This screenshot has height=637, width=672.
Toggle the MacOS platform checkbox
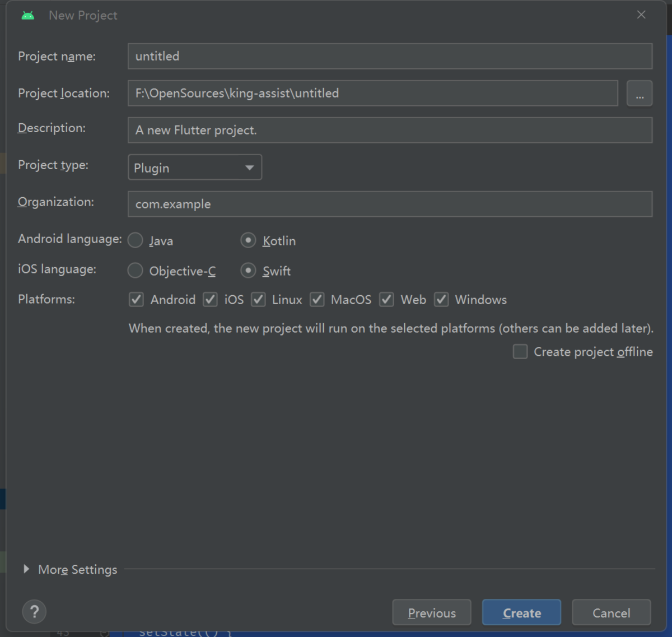tap(317, 300)
